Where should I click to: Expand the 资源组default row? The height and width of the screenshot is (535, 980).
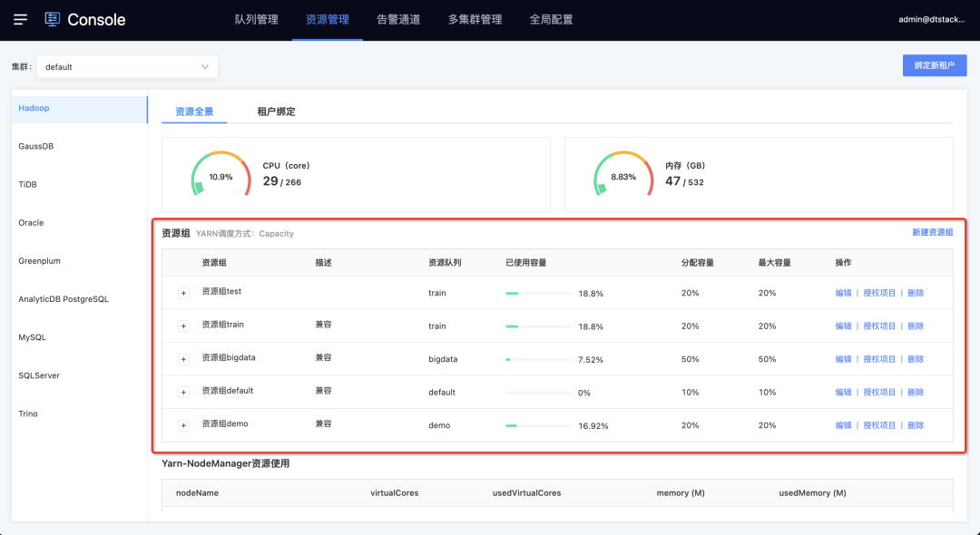click(x=183, y=392)
